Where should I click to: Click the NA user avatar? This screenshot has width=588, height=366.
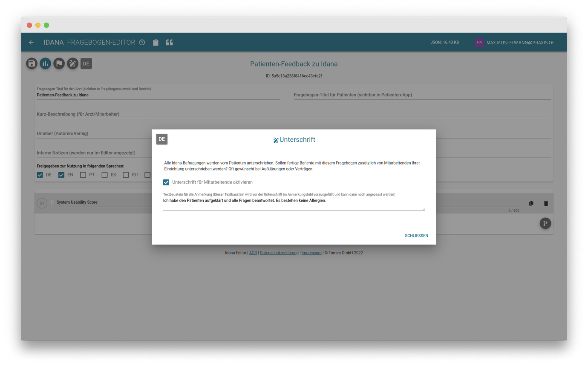pyautogui.click(x=479, y=43)
